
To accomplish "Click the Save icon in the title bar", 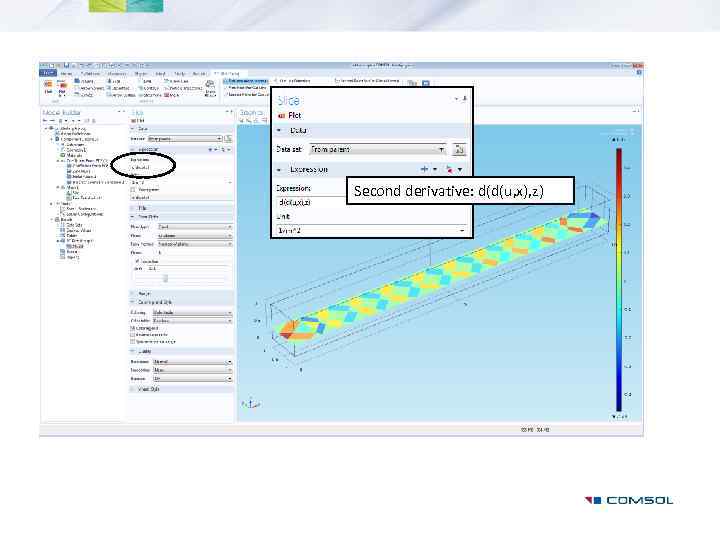I will coord(67,66).
